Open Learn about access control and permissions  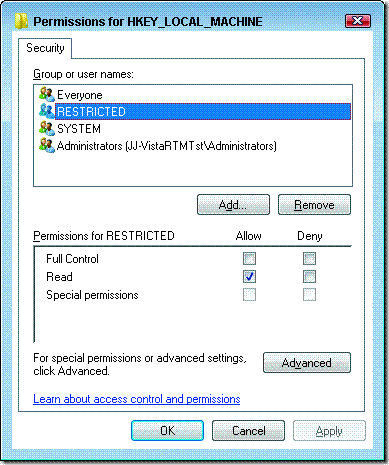tap(137, 399)
